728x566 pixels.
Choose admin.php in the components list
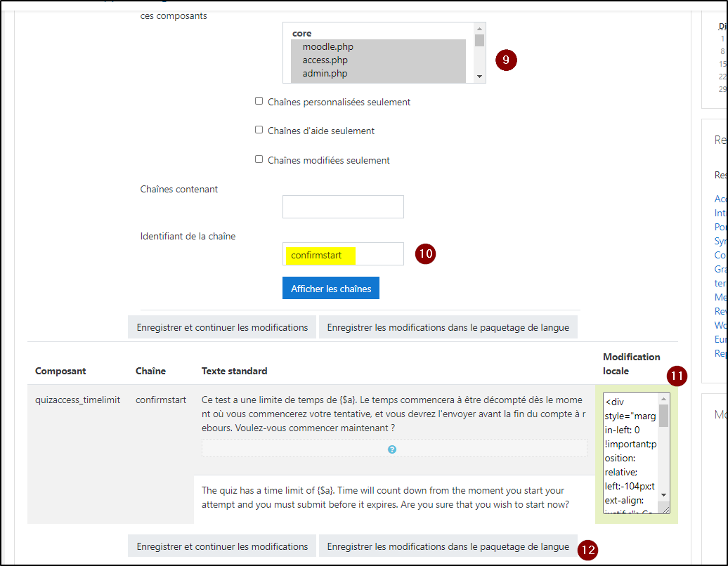pos(325,74)
